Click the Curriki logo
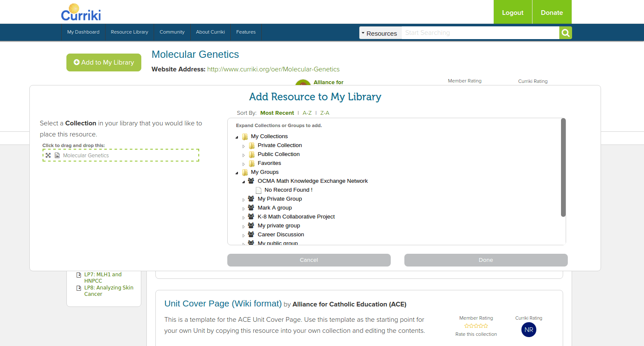The height and width of the screenshot is (346, 644). pyautogui.click(x=81, y=12)
